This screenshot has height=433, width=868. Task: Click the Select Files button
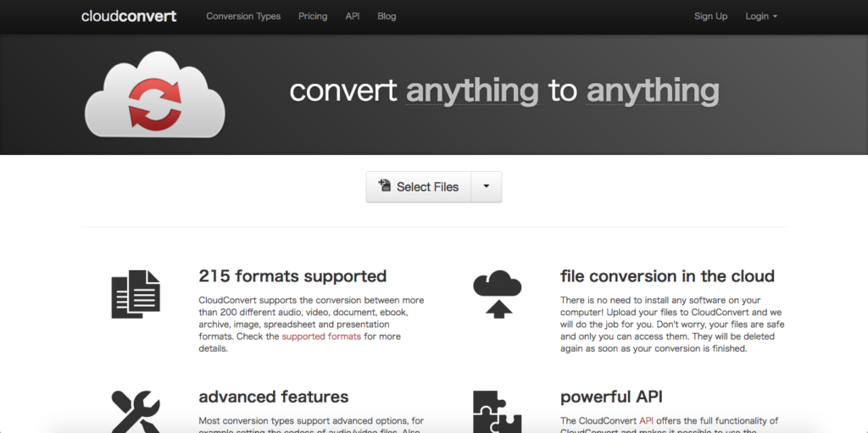(x=419, y=186)
